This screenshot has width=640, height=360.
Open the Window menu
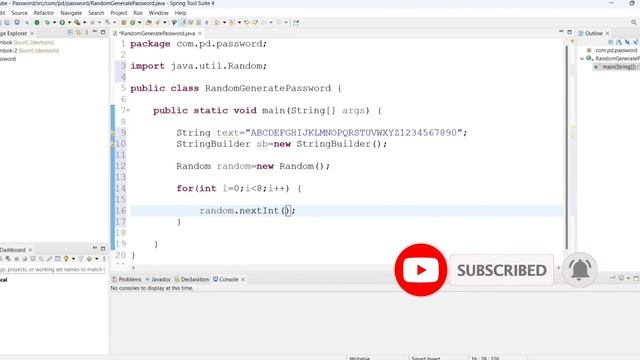[158, 13]
